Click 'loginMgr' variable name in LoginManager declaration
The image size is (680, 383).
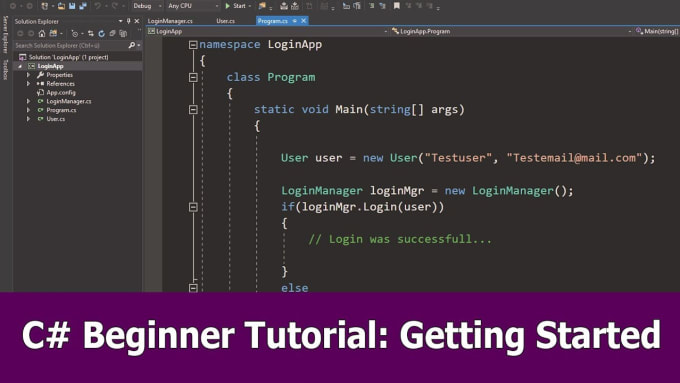[x=397, y=191]
